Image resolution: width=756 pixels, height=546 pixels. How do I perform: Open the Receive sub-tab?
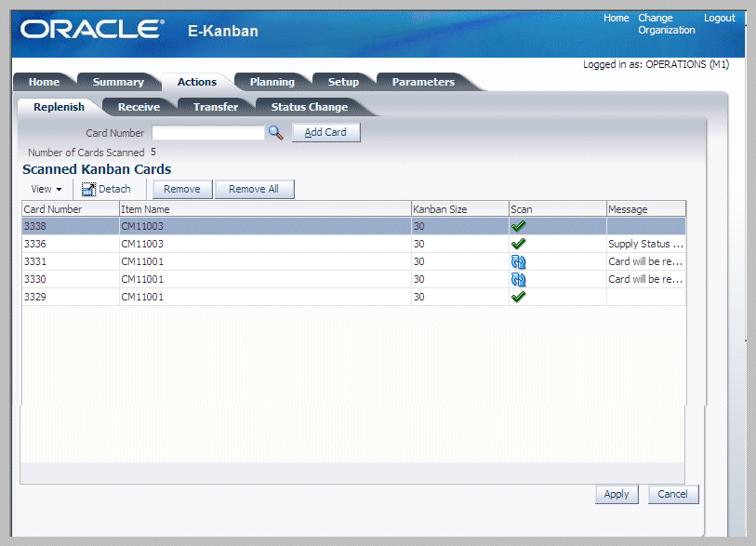click(139, 107)
